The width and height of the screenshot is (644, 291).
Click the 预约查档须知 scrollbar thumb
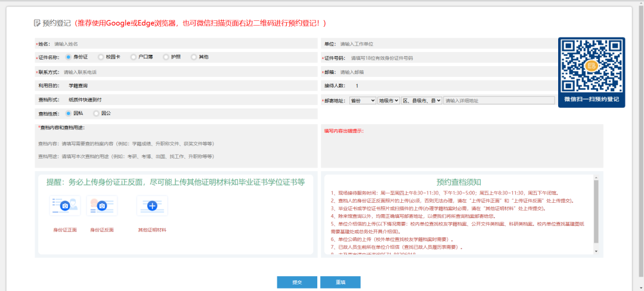(x=596, y=211)
